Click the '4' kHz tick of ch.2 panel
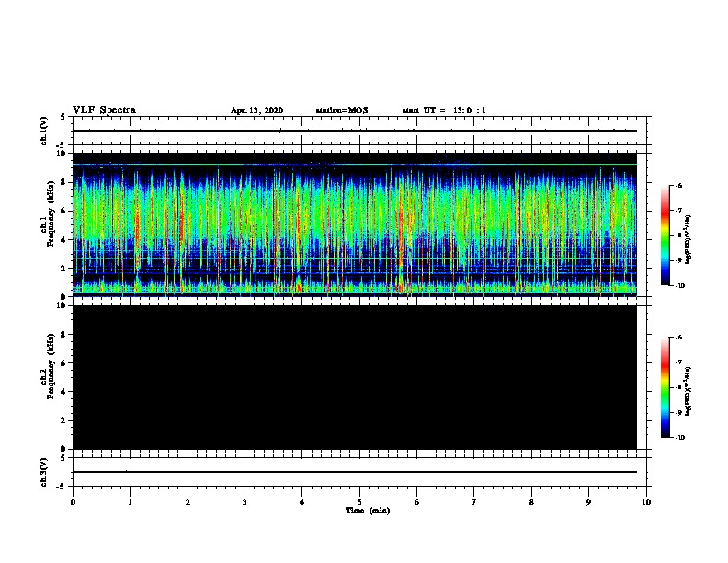 click(63, 392)
